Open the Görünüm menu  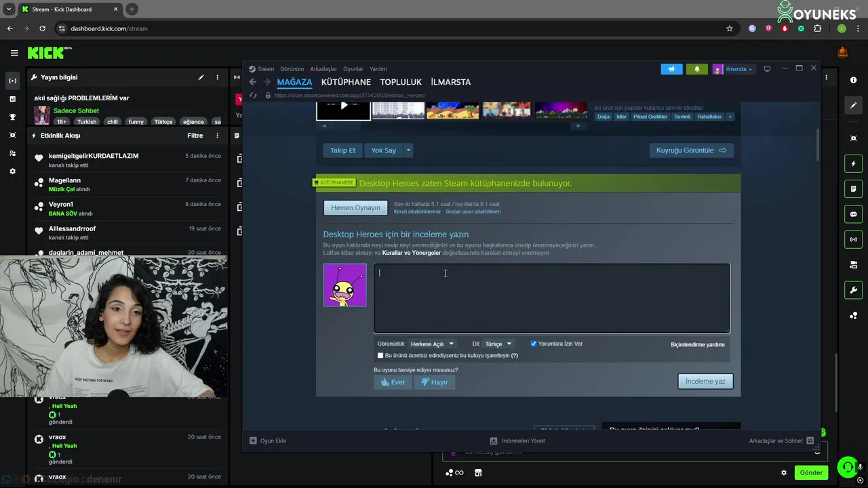292,69
